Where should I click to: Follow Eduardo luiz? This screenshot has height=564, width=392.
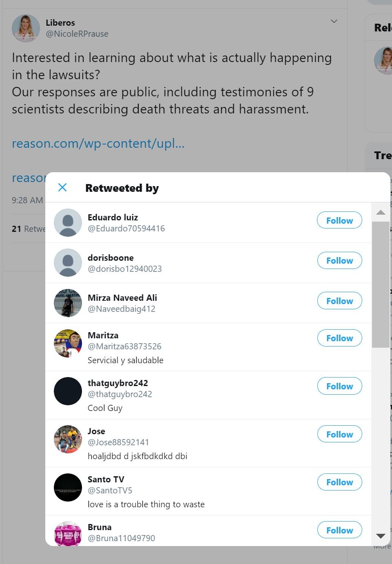pyautogui.click(x=339, y=220)
